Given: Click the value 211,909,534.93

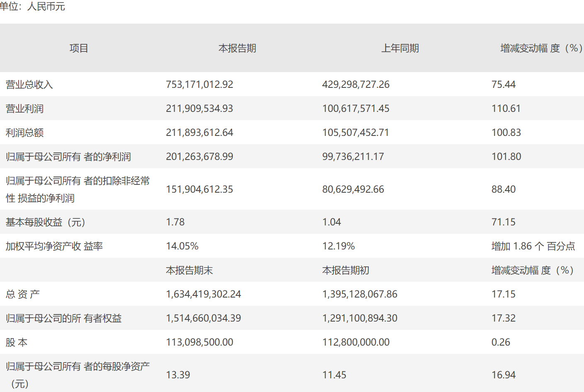Looking at the screenshot, I should click(200, 109).
